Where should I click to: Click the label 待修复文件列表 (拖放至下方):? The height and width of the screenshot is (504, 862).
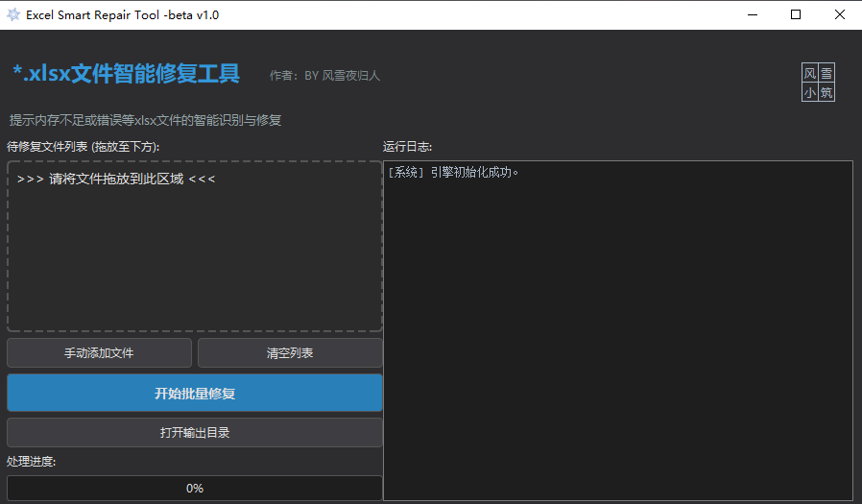pyautogui.click(x=84, y=147)
